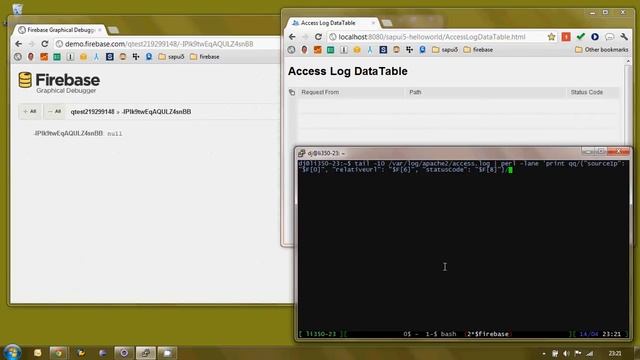This screenshot has height=360, width=640.
Task: Open firebase bookmark folder in Access Log window
Action: pos(478,50)
